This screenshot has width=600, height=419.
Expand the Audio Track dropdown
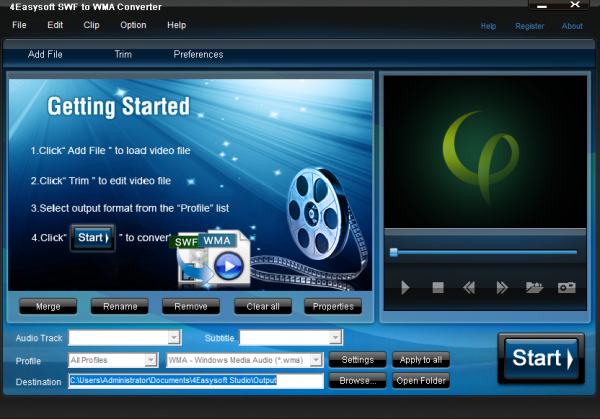coord(174,337)
